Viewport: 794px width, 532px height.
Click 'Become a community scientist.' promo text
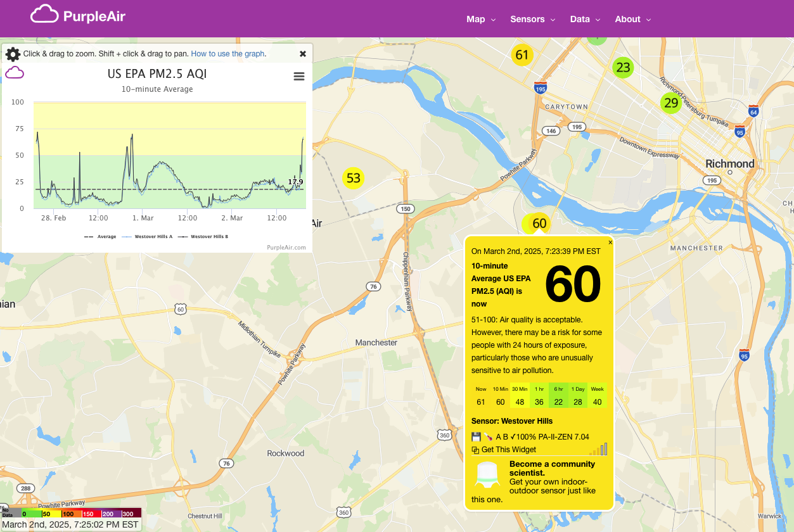coord(552,468)
